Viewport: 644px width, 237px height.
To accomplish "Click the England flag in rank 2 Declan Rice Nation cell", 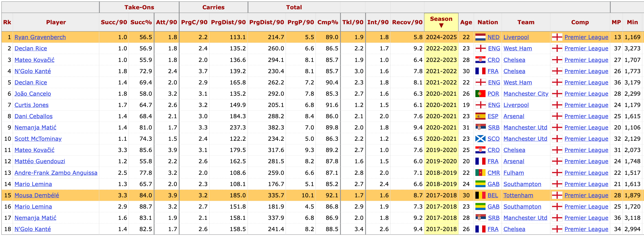I will click(480, 48).
